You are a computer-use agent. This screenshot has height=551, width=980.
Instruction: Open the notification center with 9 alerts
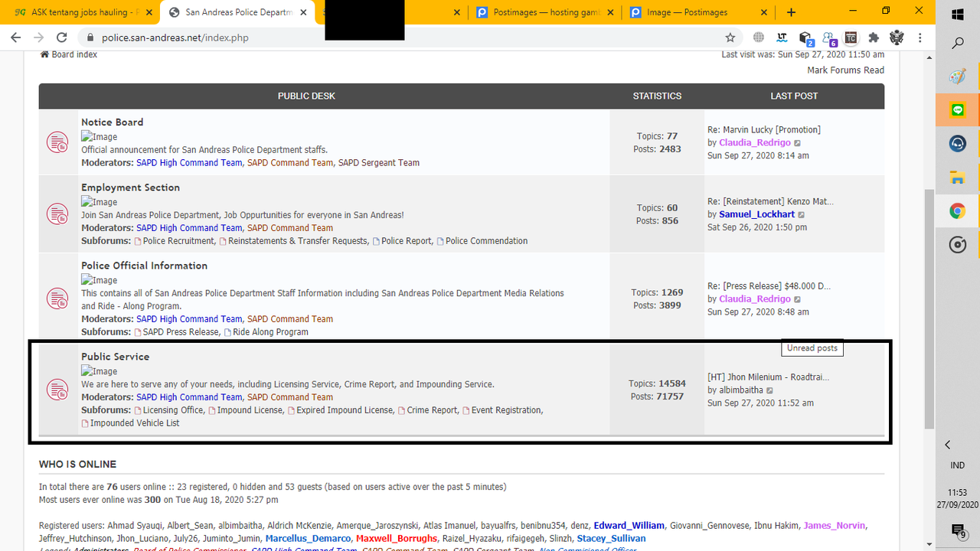tap(958, 530)
